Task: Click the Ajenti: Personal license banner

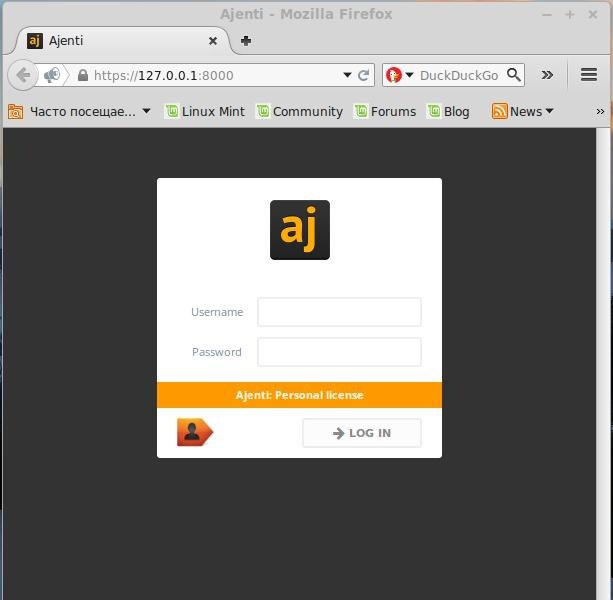Action: pyautogui.click(x=299, y=395)
